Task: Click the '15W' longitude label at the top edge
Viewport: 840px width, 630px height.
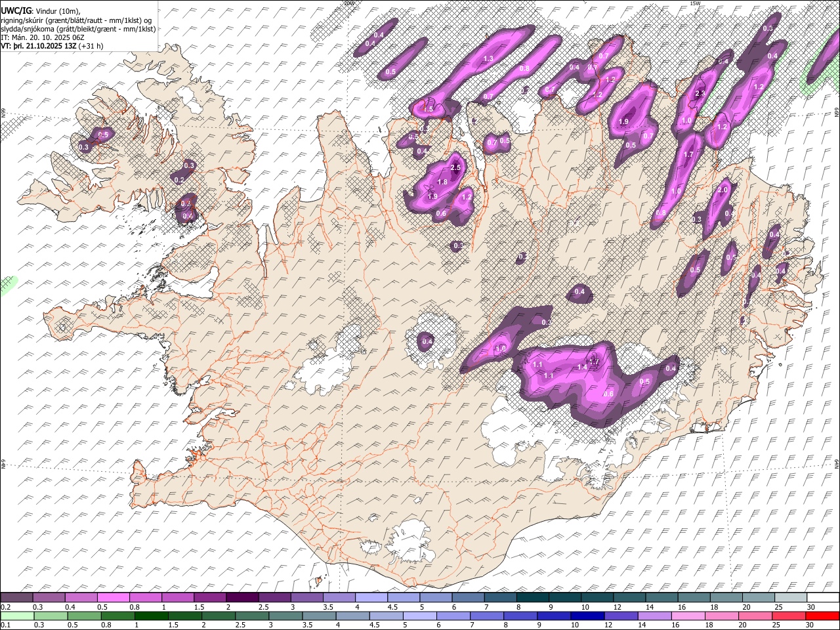Action: [695, 3]
